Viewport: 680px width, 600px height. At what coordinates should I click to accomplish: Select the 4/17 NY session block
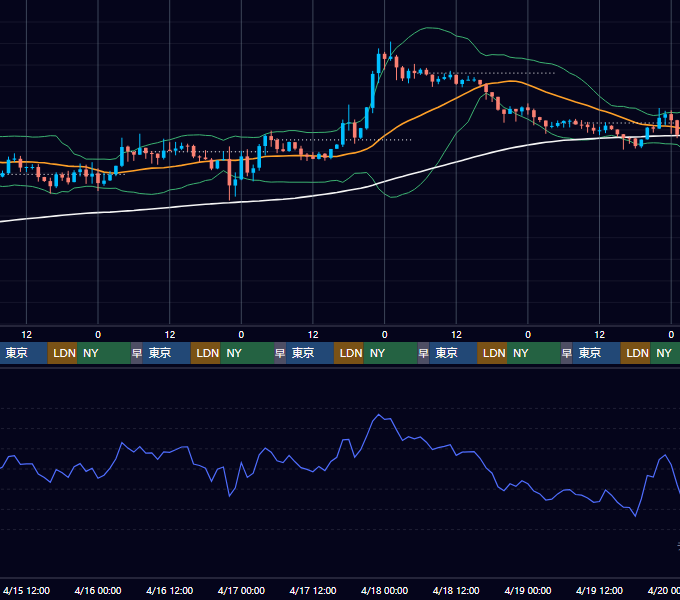(x=390, y=353)
